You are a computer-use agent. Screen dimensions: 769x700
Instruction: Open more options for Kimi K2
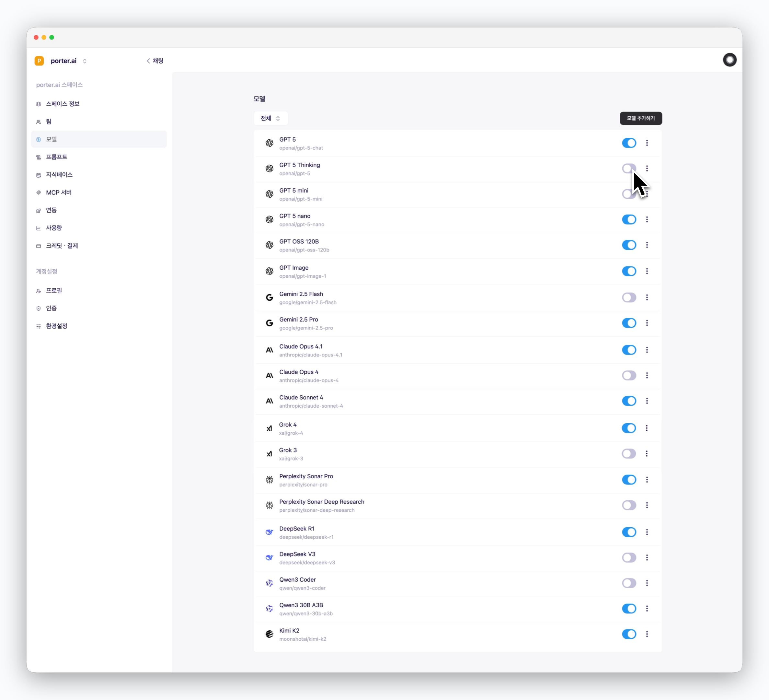click(647, 634)
